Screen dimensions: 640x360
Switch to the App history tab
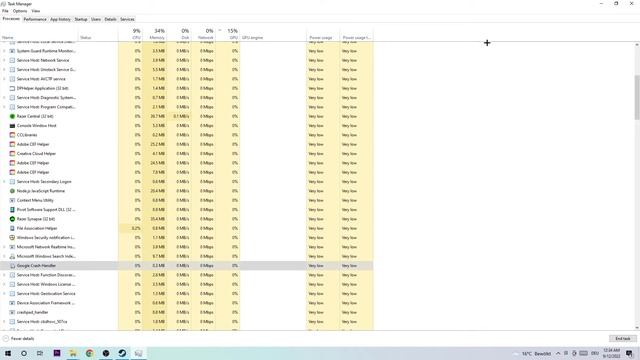60,19
